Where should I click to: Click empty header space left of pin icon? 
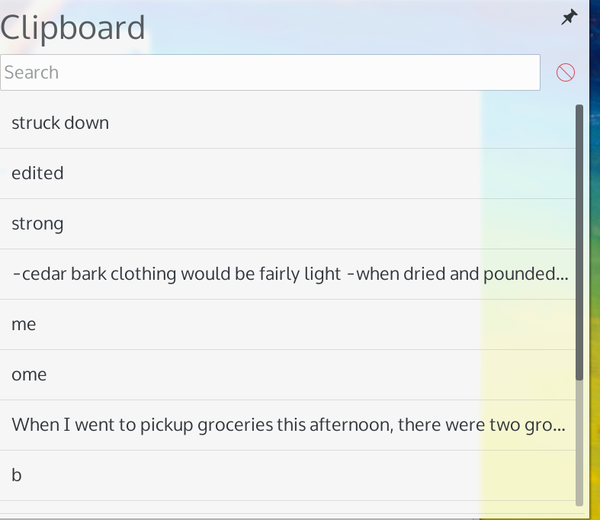click(x=352, y=27)
